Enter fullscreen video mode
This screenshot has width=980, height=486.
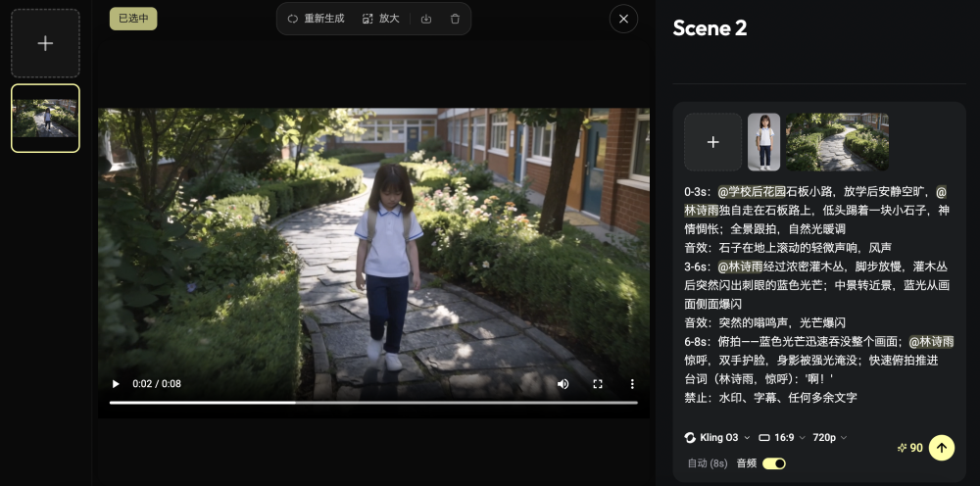pos(598,383)
